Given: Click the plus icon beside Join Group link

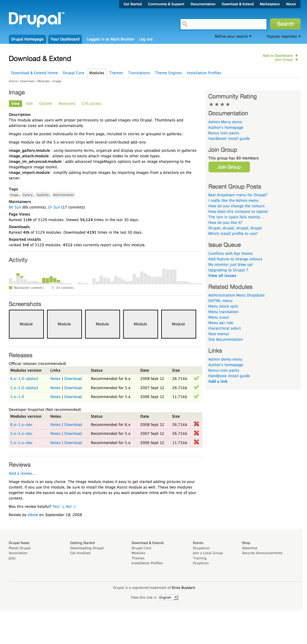Looking at the screenshot, I should pos(297,59).
